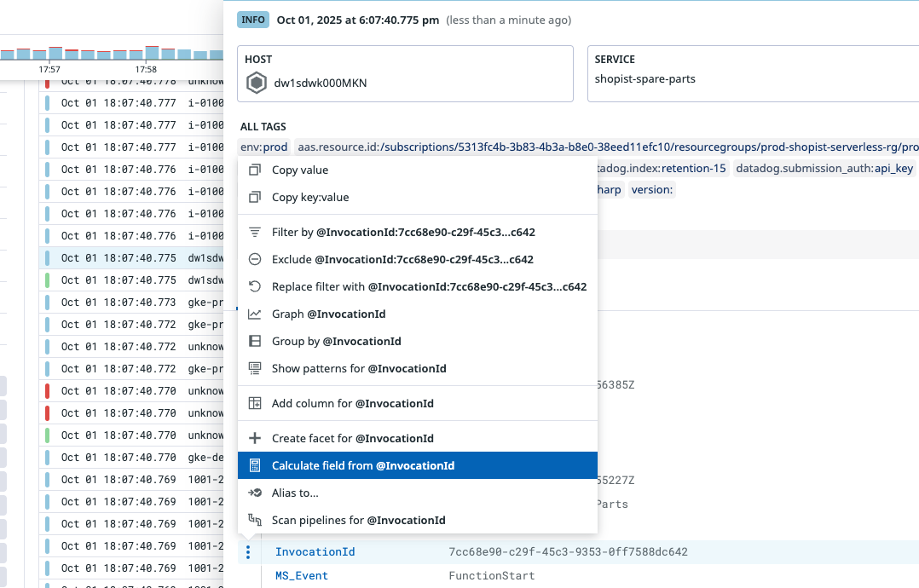This screenshot has width=919, height=588.
Task: Click the Add column table icon
Action: (x=254, y=404)
